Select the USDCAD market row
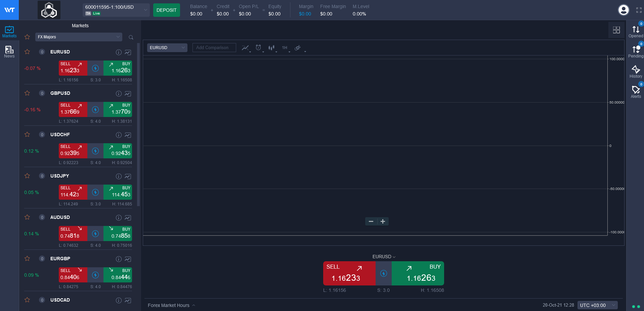 (78, 300)
